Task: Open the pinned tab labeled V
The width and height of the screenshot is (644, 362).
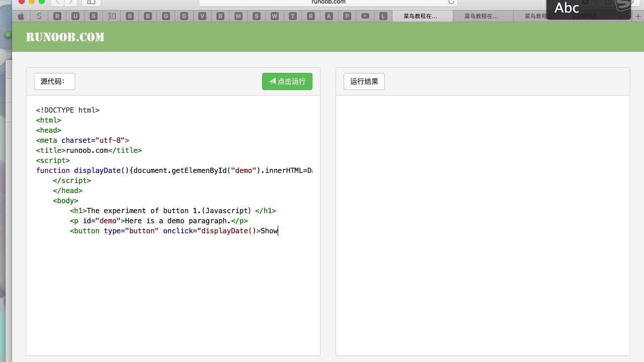Action: point(202,16)
